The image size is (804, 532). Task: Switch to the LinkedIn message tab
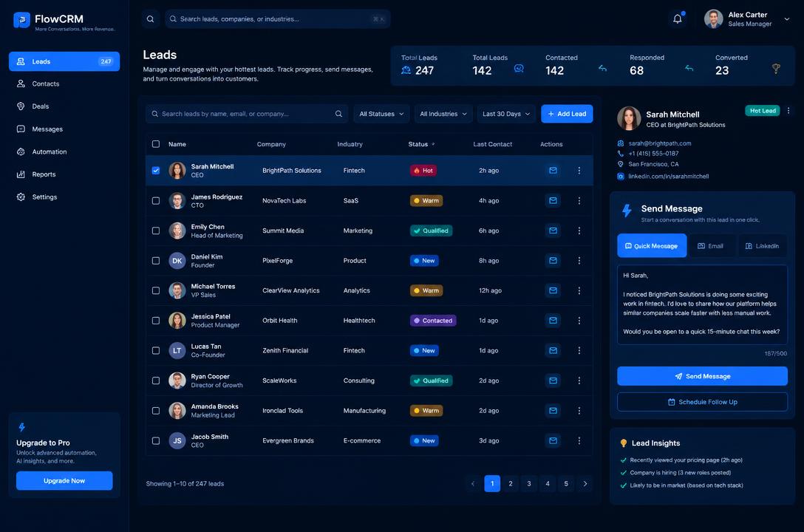coord(762,246)
